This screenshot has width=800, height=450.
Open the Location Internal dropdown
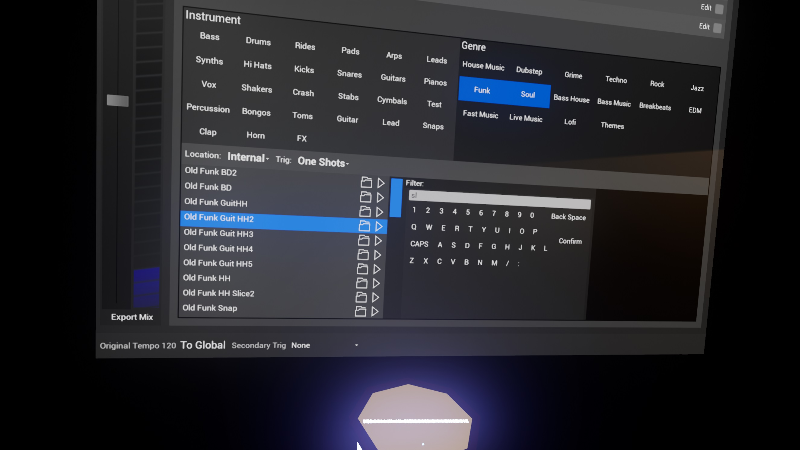[247, 157]
